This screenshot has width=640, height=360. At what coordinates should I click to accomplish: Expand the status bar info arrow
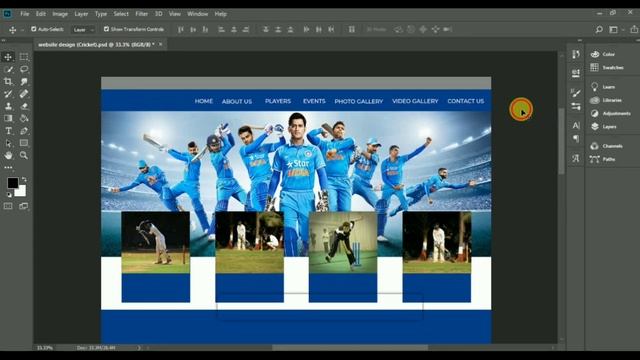(139, 348)
